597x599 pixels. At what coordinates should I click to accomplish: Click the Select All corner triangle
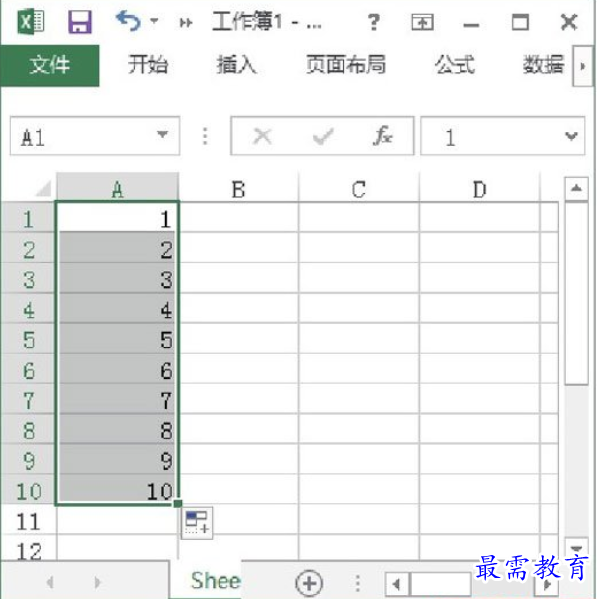43,189
